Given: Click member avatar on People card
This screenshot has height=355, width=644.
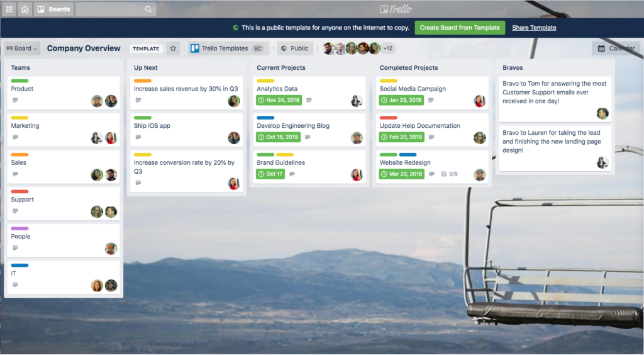Looking at the screenshot, I should (x=111, y=249).
